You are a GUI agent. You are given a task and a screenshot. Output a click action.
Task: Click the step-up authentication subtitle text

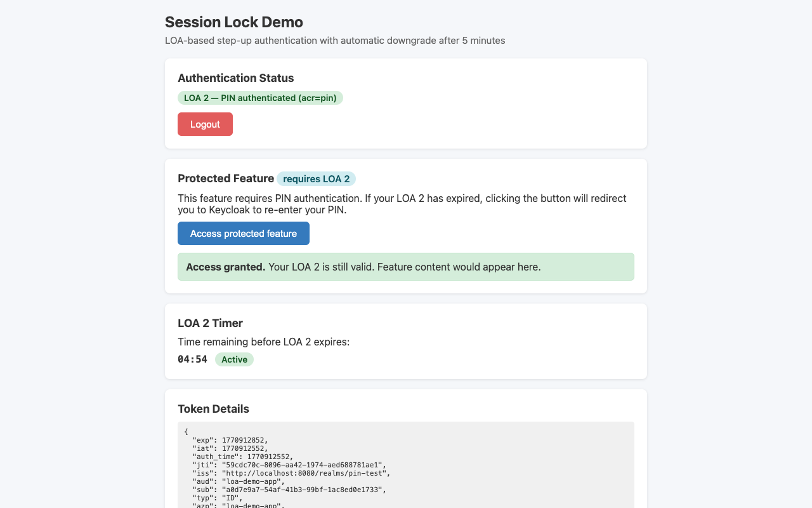(334, 40)
